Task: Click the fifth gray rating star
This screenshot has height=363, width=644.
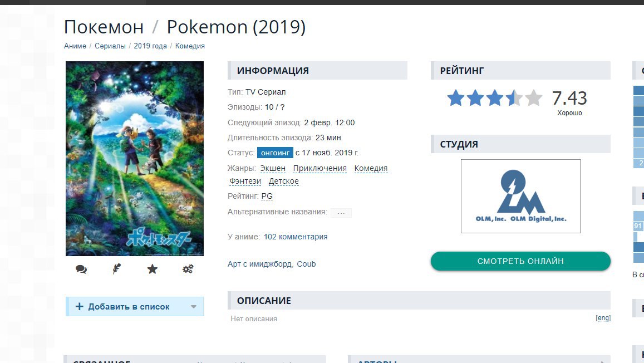Action: click(534, 98)
